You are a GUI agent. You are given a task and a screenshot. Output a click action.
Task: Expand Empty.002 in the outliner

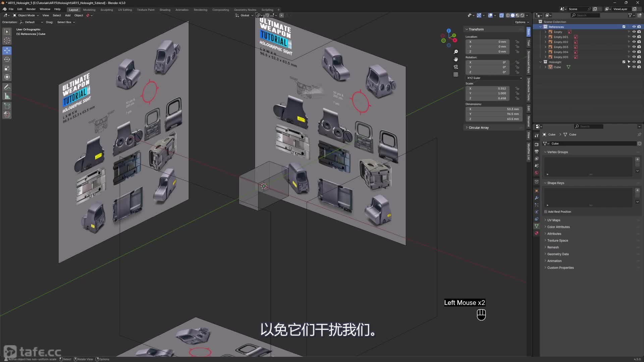(546, 42)
